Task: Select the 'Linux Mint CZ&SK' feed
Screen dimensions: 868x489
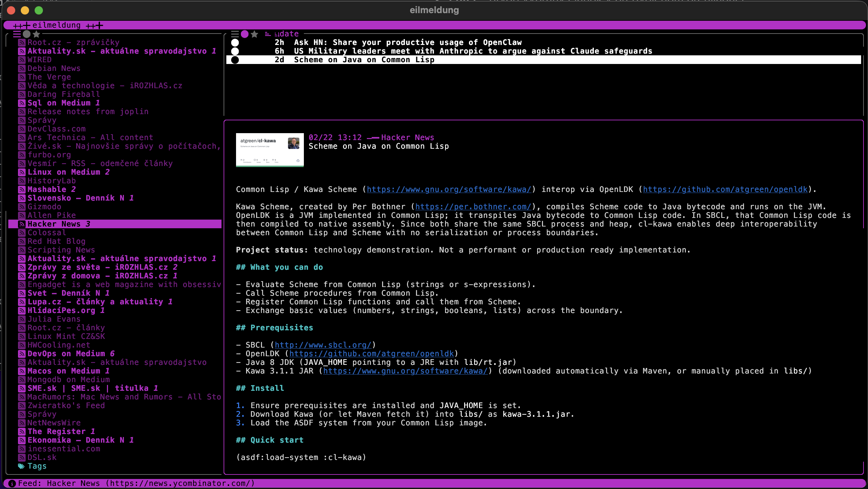Action: point(66,336)
